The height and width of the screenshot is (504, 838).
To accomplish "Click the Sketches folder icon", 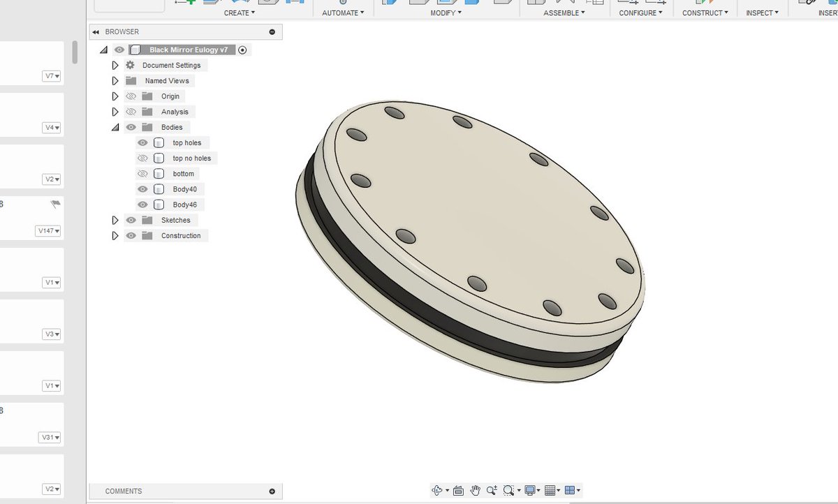I will (147, 220).
